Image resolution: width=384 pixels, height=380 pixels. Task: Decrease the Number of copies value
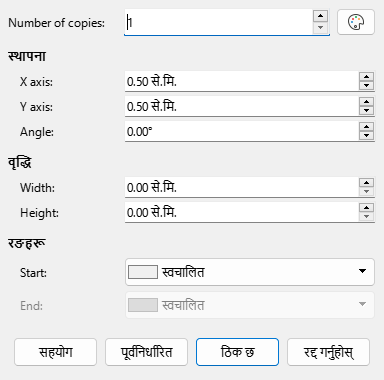pos(320,28)
